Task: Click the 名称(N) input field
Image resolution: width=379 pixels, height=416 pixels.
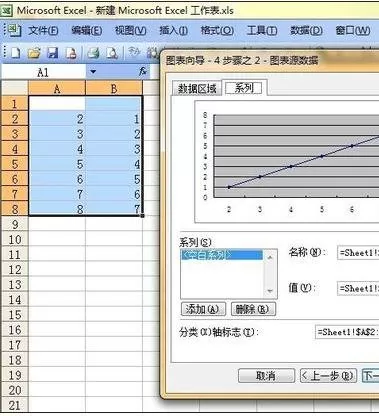Action: click(358, 253)
